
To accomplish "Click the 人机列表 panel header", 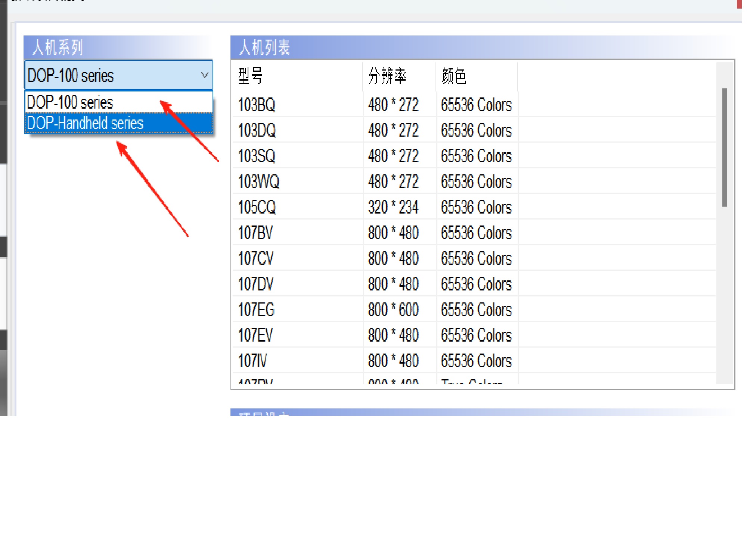I will tap(264, 48).
